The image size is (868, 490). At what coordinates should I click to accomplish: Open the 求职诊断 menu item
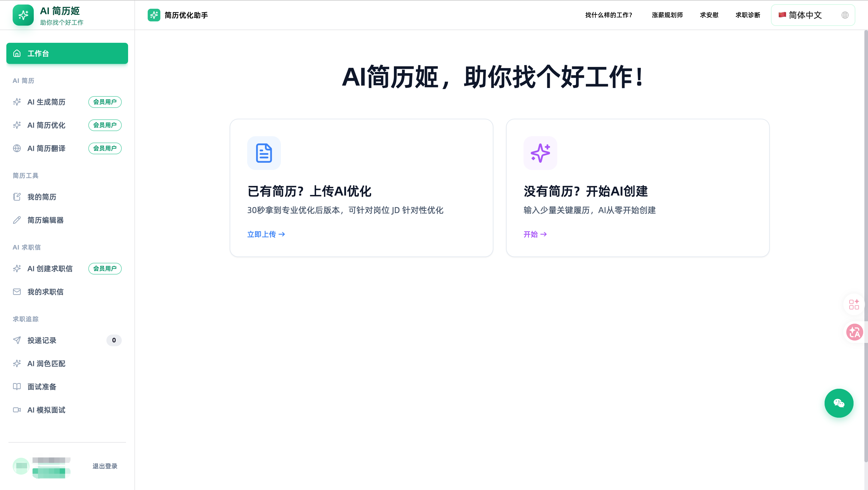pos(747,15)
